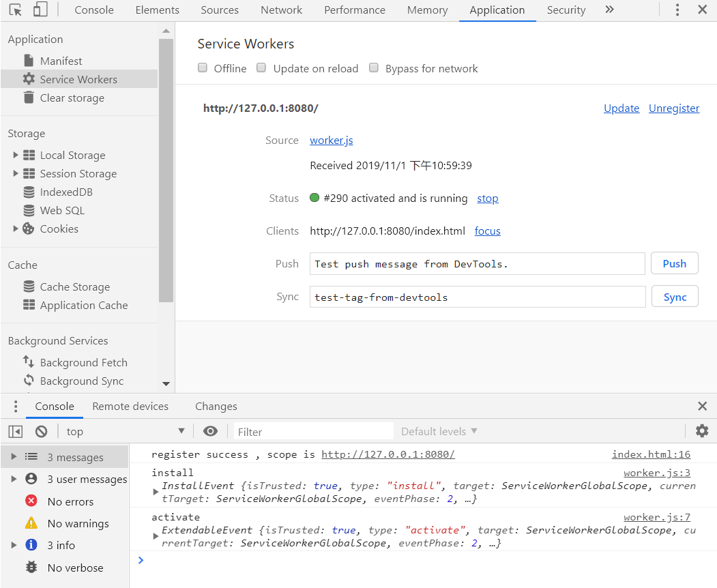This screenshot has height=588, width=717.
Task: Expand the InstallEvent object
Action: [156, 492]
